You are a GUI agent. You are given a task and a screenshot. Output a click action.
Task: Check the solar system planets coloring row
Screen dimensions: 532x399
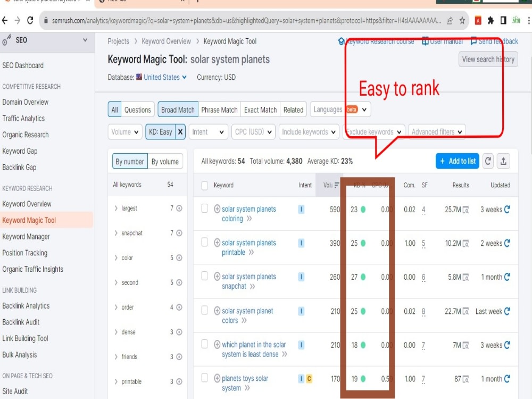click(x=205, y=208)
